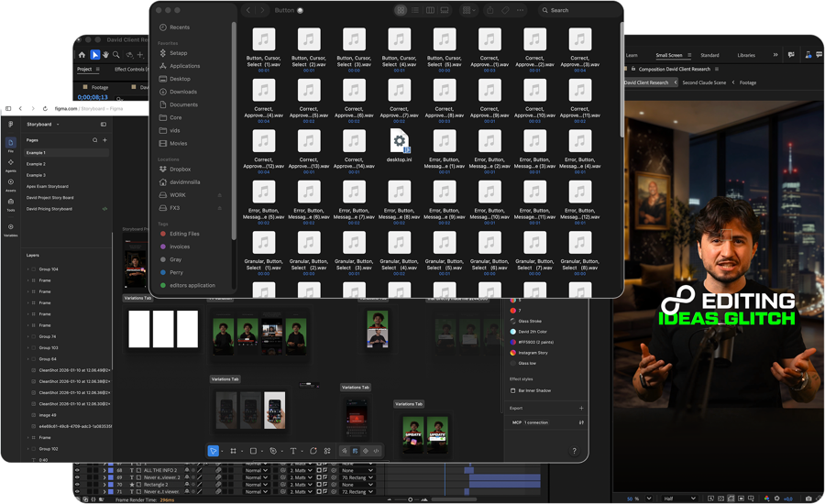Viewport: 825px width, 504px height.
Task: Hide layer 68 ALL THE INFO 2
Action: 77,470
